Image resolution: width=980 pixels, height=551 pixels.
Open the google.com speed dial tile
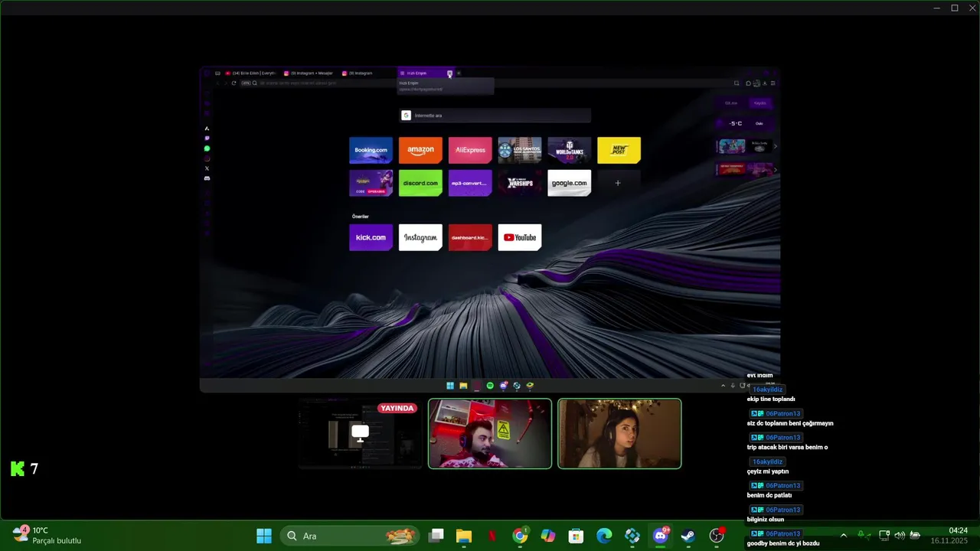(570, 183)
